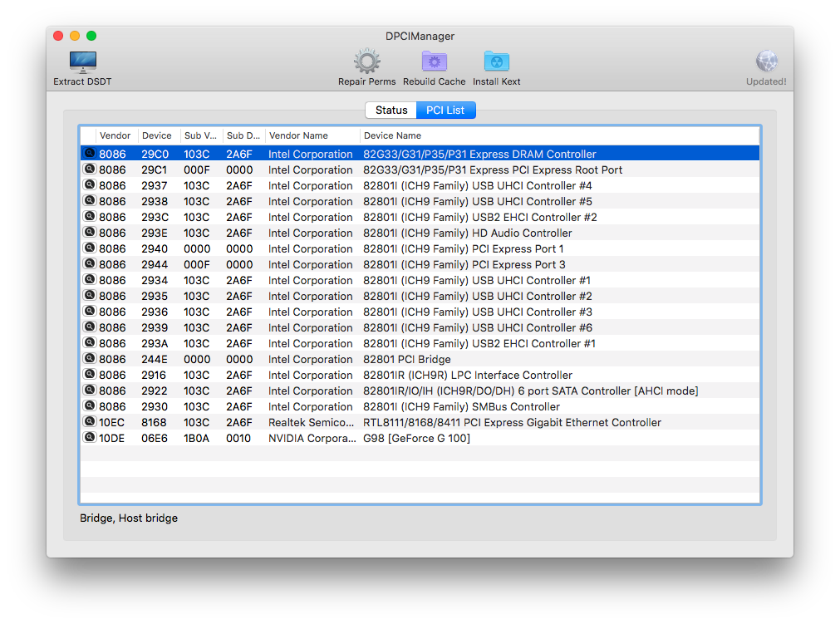This screenshot has height=624, width=840.
Task: Click the Bridge, Host bridge class label
Action: [129, 518]
